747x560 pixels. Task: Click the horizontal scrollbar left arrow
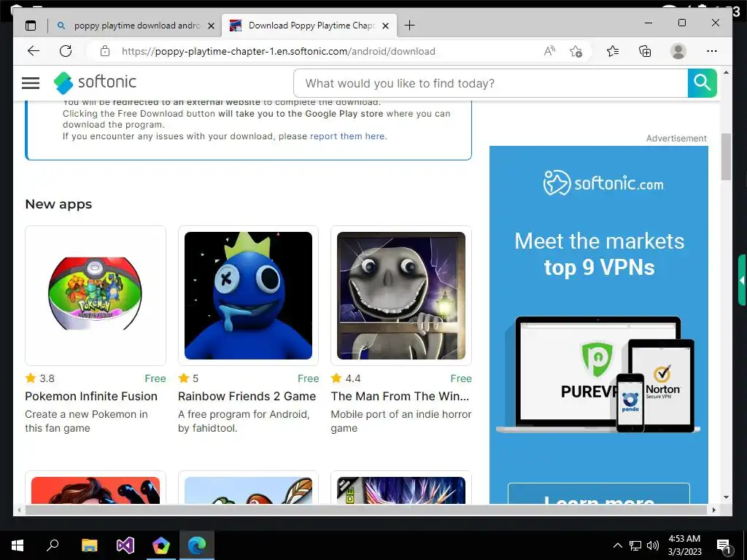pyautogui.click(x=19, y=510)
